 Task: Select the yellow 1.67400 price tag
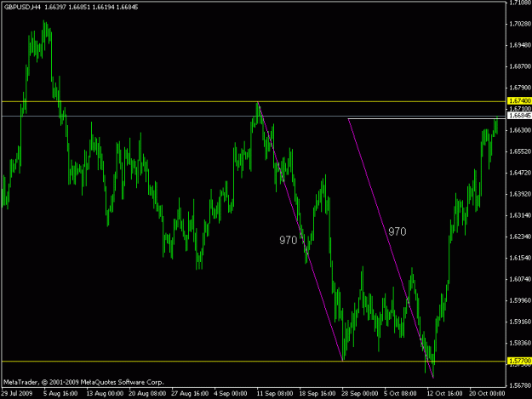519,101
